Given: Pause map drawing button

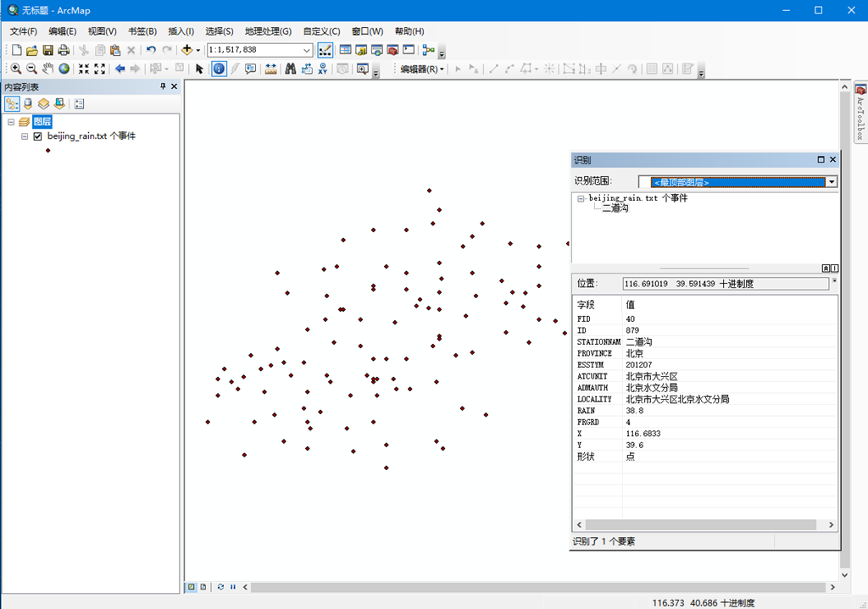Looking at the screenshot, I should (x=233, y=587).
